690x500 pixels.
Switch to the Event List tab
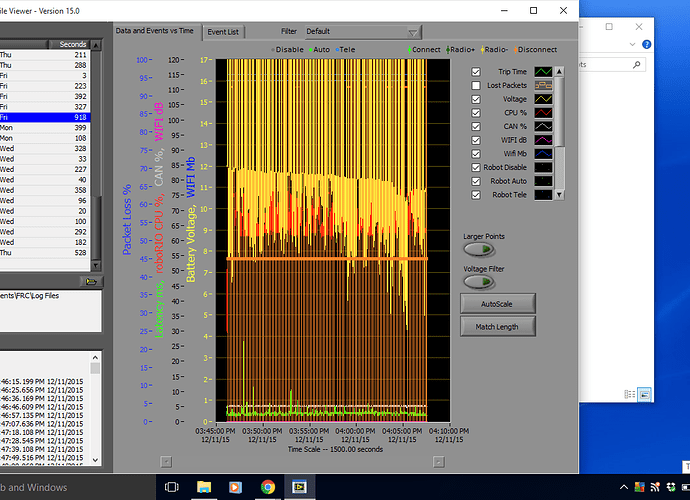coord(222,32)
